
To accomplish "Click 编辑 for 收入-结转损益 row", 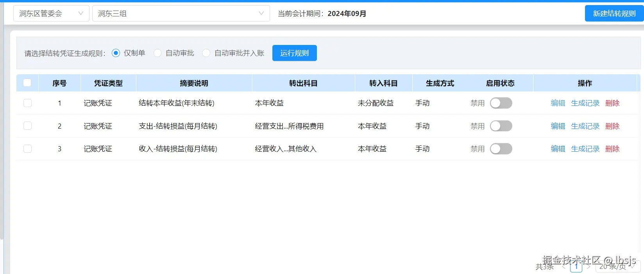I will [558, 149].
